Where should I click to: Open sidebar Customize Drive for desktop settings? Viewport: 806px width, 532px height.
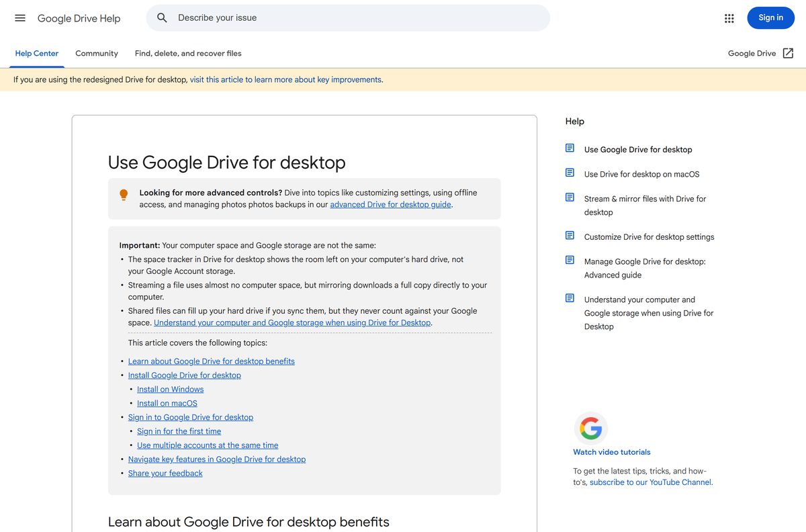pos(650,237)
